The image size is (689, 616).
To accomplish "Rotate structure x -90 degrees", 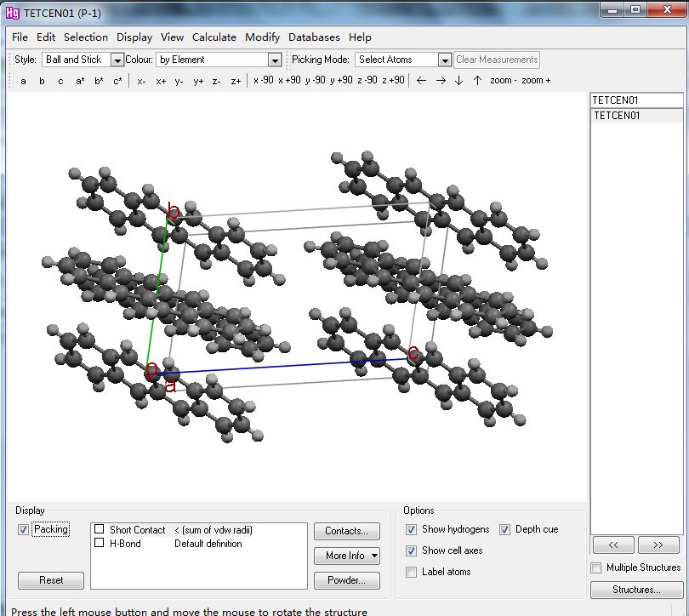I will (264, 81).
